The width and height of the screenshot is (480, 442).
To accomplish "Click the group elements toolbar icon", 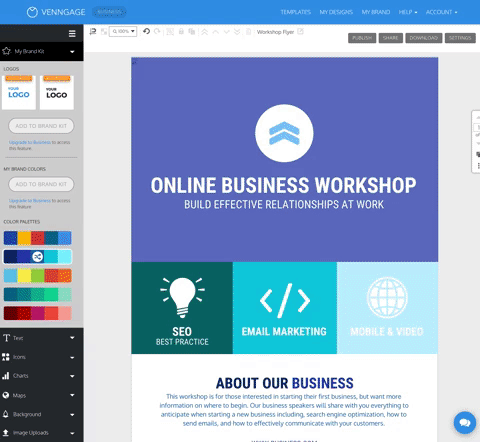I will click(x=170, y=32).
